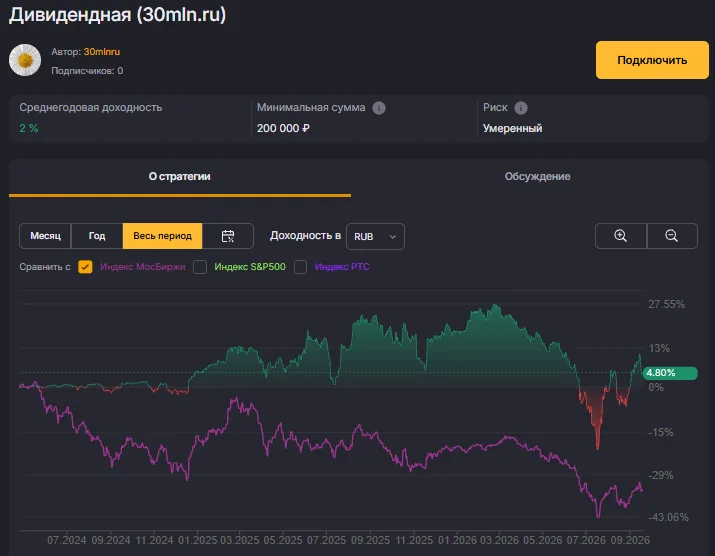Screen dimensions: 715x556
Task: Enable Индекс S&P500 comparison checkbox
Action: pyautogui.click(x=200, y=267)
